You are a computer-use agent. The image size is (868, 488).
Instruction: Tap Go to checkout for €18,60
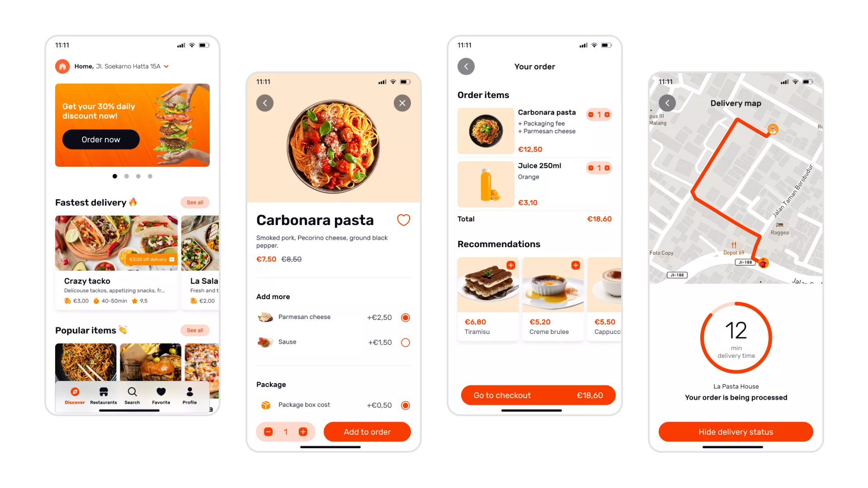(535, 395)
